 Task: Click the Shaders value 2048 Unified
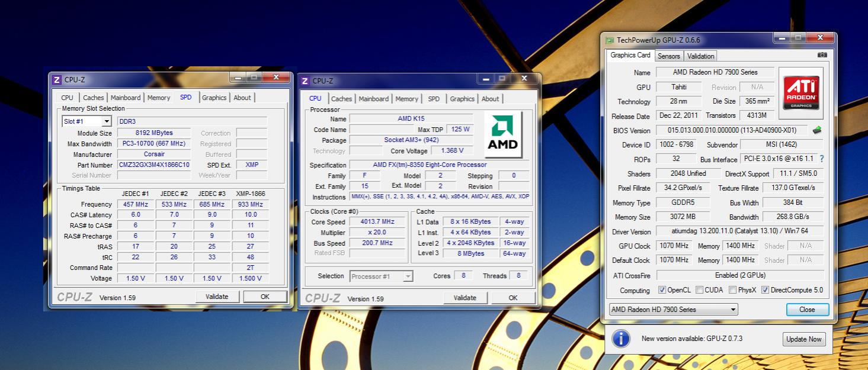coord(687,173)
